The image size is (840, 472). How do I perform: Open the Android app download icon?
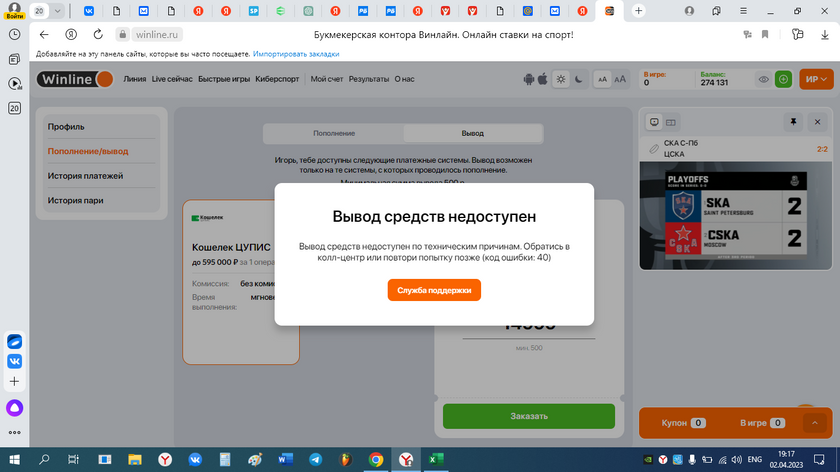tap(529, 79)
